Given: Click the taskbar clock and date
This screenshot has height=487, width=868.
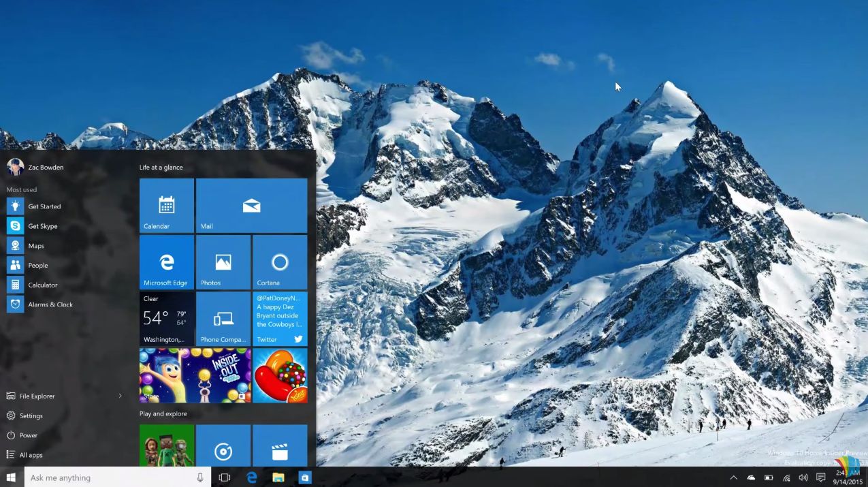Looking at the screenshot, I should [848, 477].
